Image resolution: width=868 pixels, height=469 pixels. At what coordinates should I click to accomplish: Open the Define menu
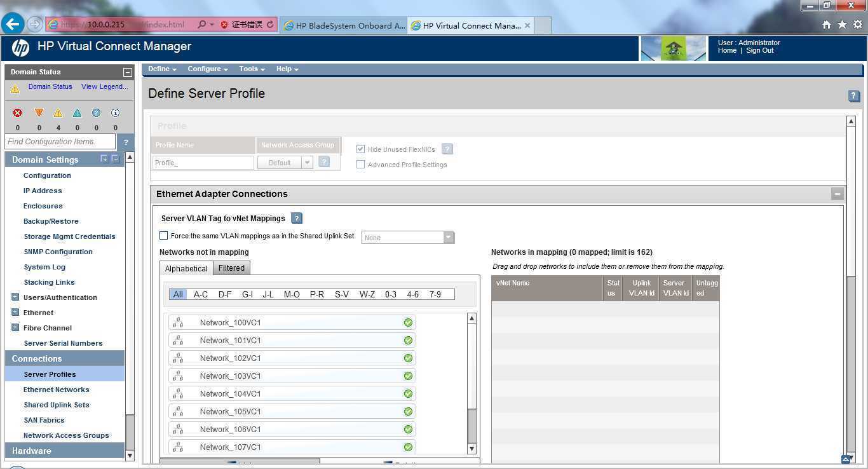click(162, 69)
